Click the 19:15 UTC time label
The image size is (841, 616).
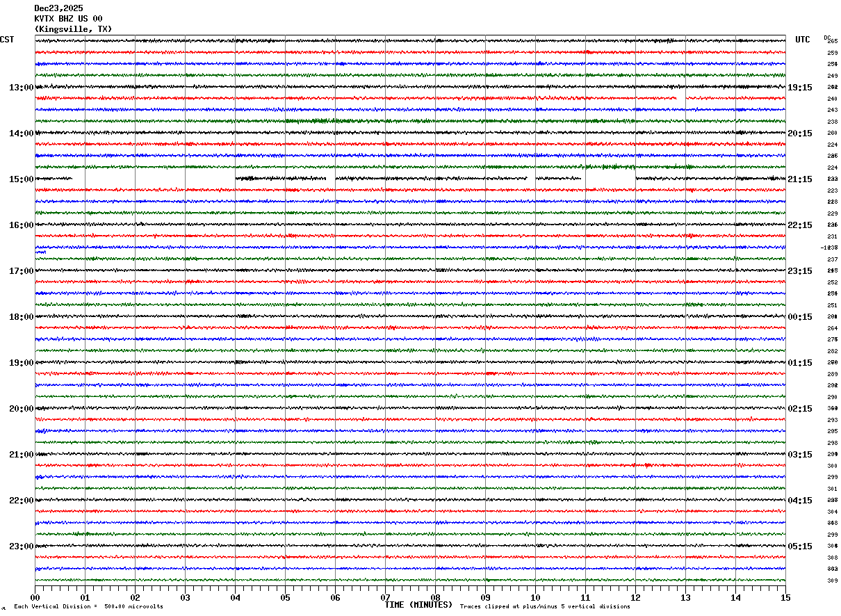799,88
